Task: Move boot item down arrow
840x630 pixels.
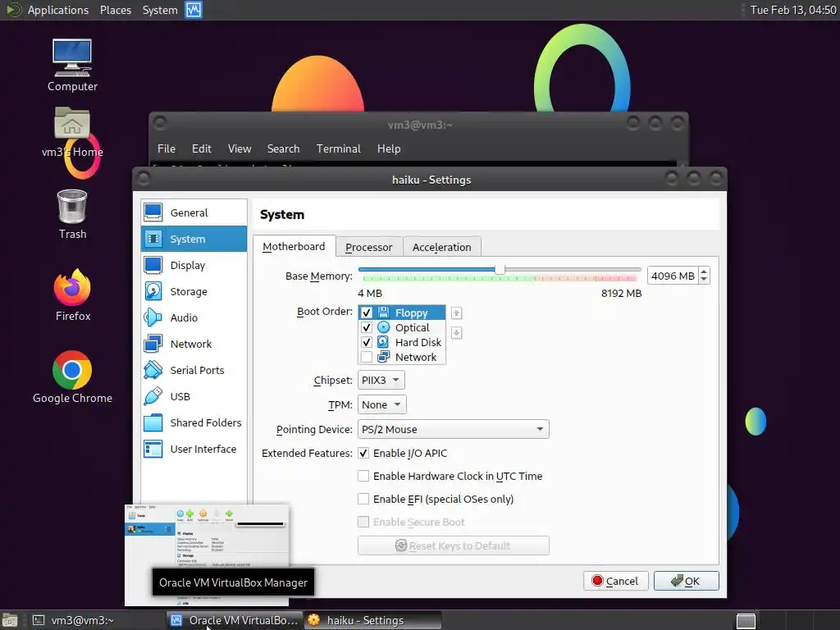Action: 456,333
